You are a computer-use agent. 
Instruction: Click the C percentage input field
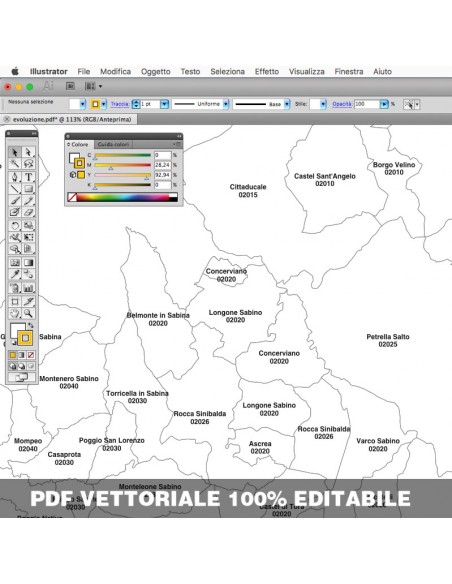pos(163,155)
